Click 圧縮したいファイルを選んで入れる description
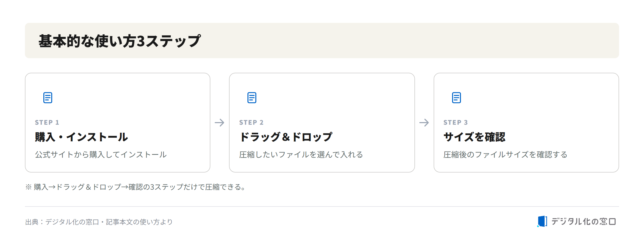The image size is (644, 252). point(301,155)
